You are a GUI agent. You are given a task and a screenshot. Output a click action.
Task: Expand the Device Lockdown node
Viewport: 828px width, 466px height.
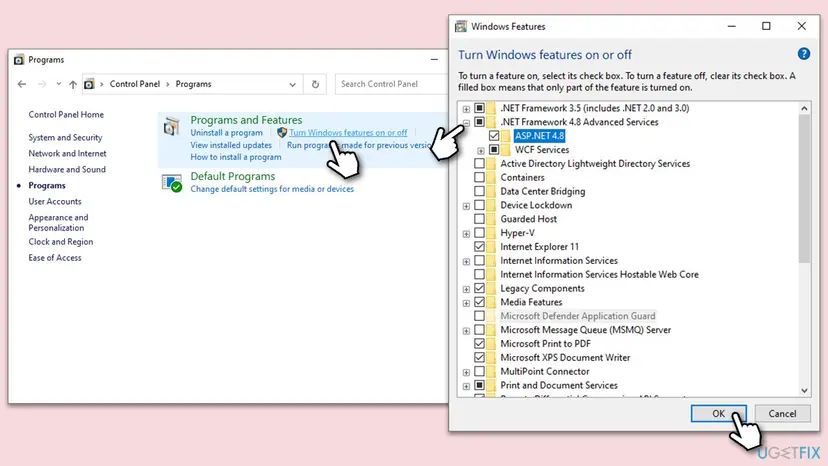[x=466, y=206]
